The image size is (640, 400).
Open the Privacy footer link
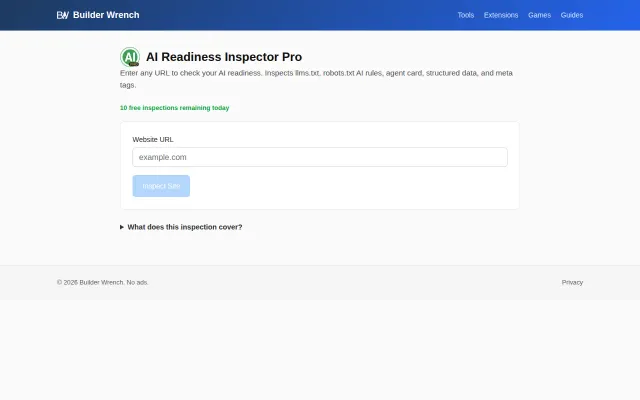click(572, 282)
